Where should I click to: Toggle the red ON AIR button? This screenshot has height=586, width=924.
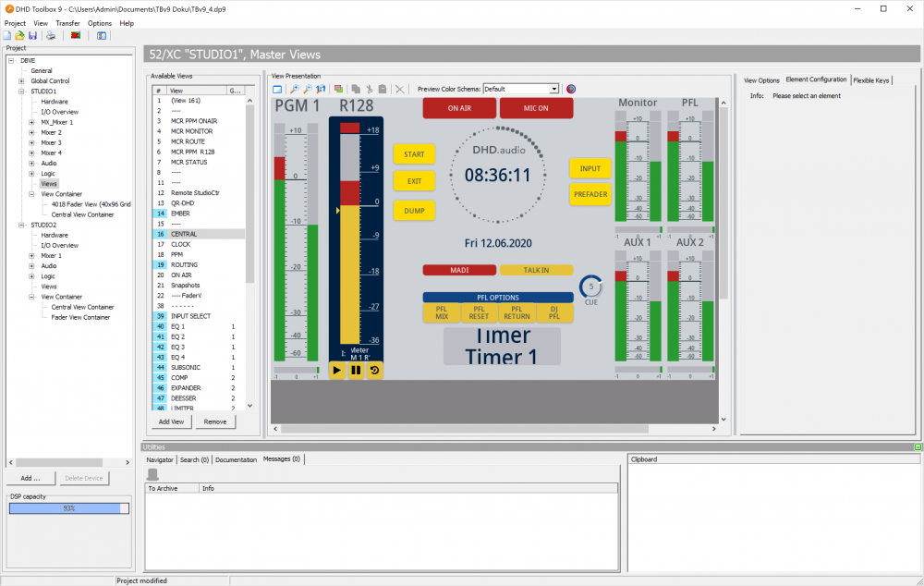[459, 108]
